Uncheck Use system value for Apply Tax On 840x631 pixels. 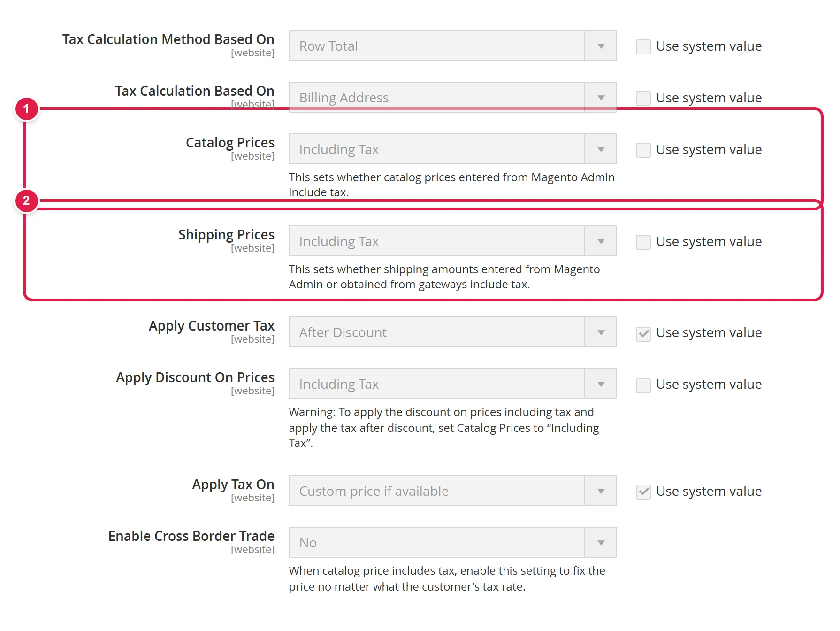[x=643, y=492]
